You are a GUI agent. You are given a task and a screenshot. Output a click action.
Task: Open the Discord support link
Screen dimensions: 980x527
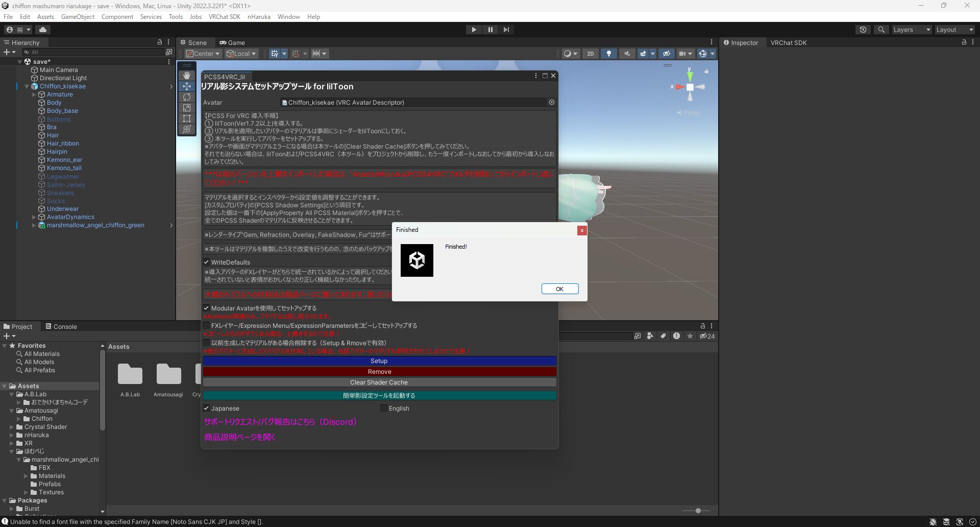coord(280,421)
